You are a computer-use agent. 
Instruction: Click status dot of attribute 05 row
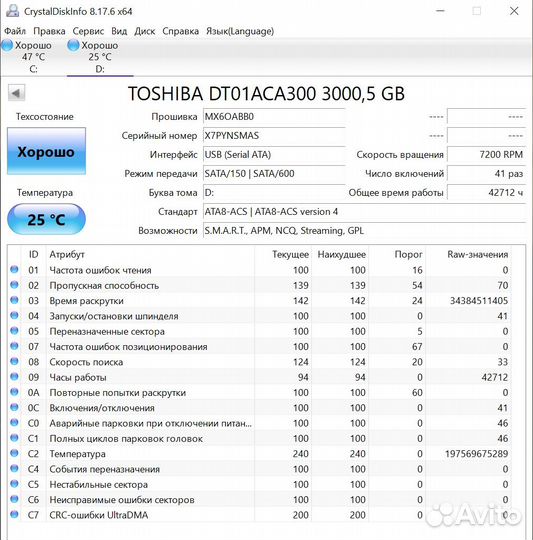tap(14, 331)
